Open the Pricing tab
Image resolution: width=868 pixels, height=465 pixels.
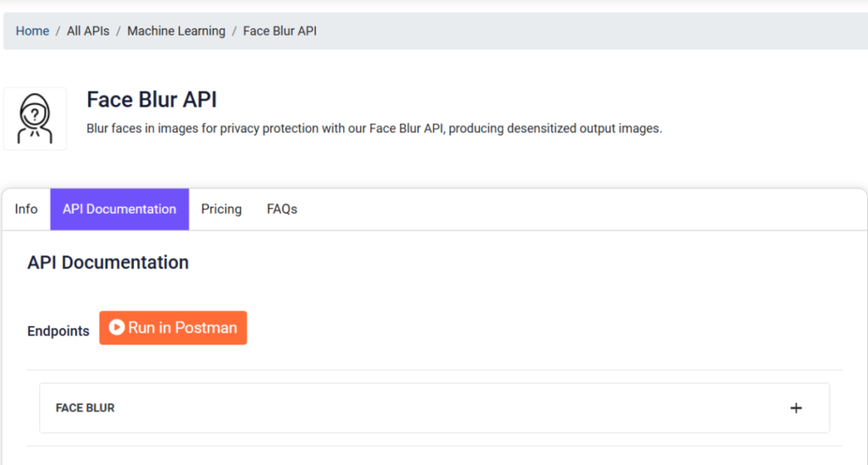click(221, 209)
